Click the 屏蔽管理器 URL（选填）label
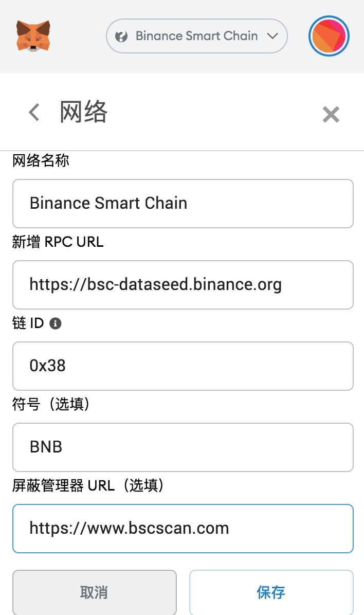This screenshot has width=364, height=615. pyautogui.click(x=87, y=485)
